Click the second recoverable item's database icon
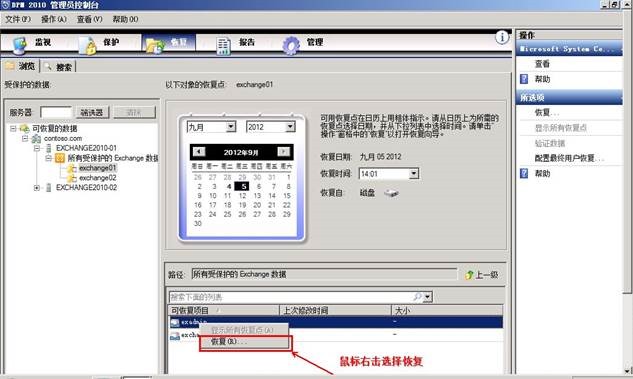The image size is (633, 379). [x=175, y=335]
